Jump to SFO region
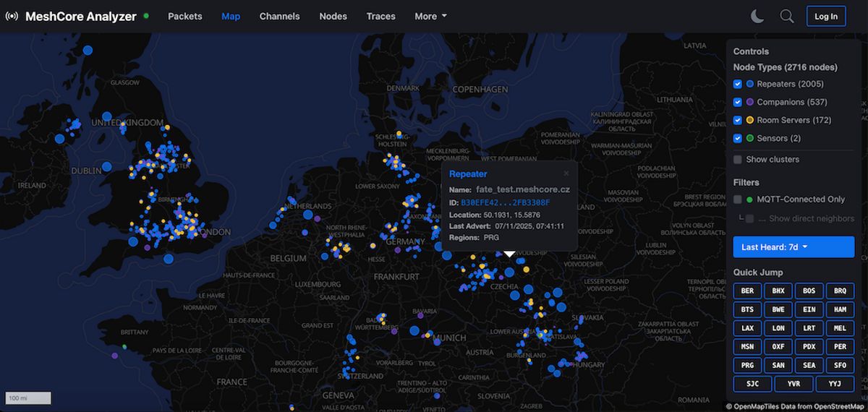The width and height of the screenshot is (868, 412). point(840,366)
